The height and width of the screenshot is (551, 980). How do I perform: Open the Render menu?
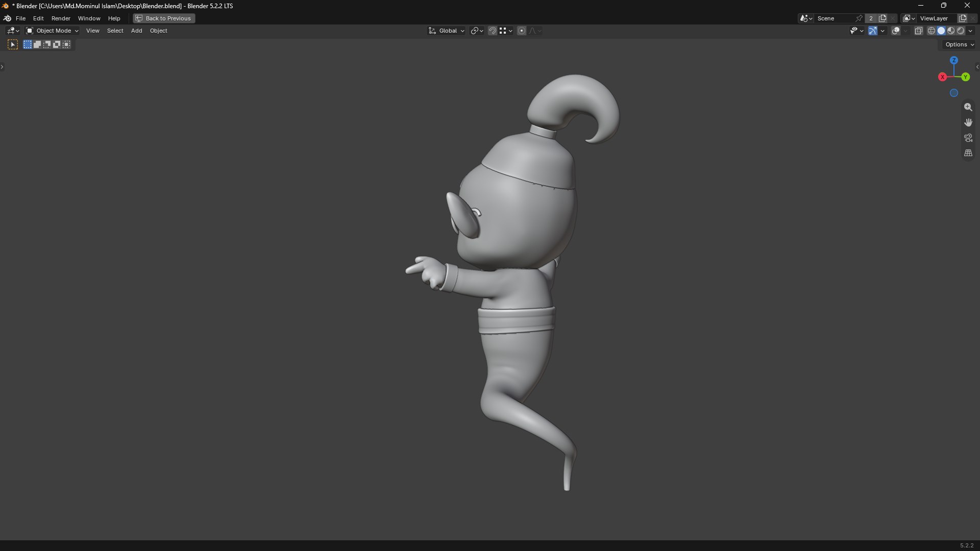pyautogui.click(x=61, y=18)
